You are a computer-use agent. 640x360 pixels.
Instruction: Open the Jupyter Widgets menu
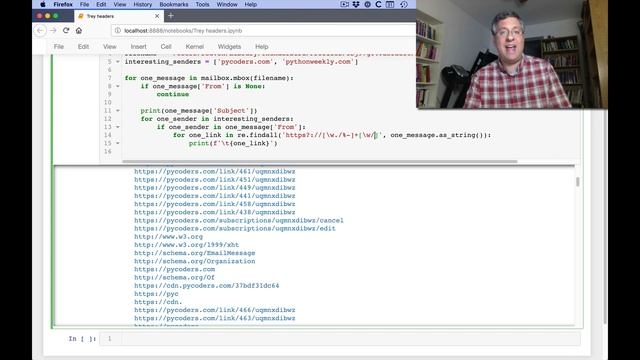(229, 47)
